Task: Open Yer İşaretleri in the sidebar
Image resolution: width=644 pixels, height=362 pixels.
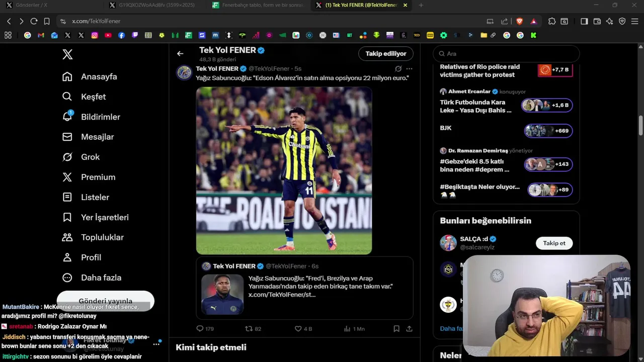Action: click(x=95, y=217)
